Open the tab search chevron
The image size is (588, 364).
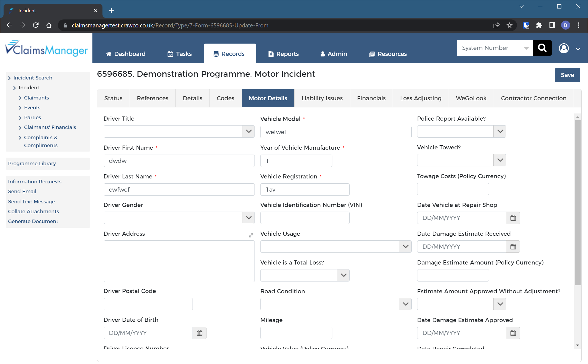click(522, 6)
